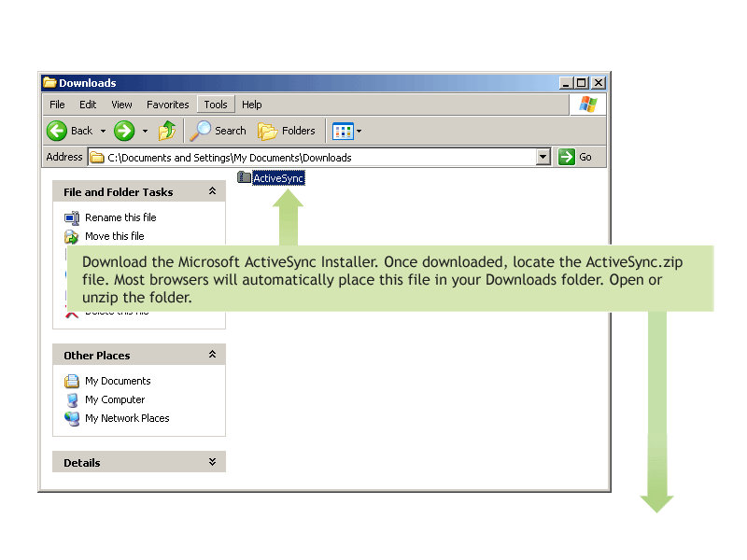
Task: Open the Edit menu
Action: point(88,105)
